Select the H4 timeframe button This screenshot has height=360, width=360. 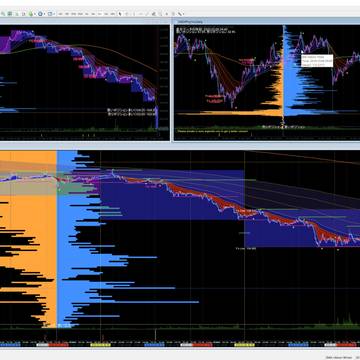[x=93, y=14]
